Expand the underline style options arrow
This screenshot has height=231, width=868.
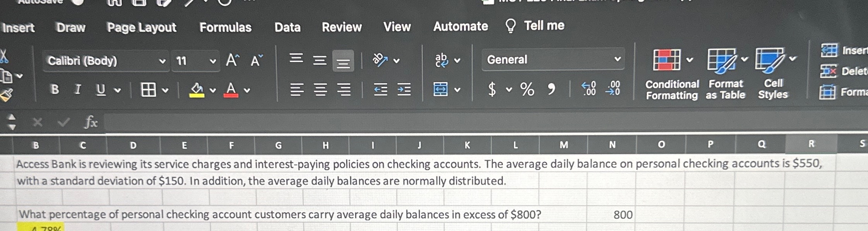point(118,91)
